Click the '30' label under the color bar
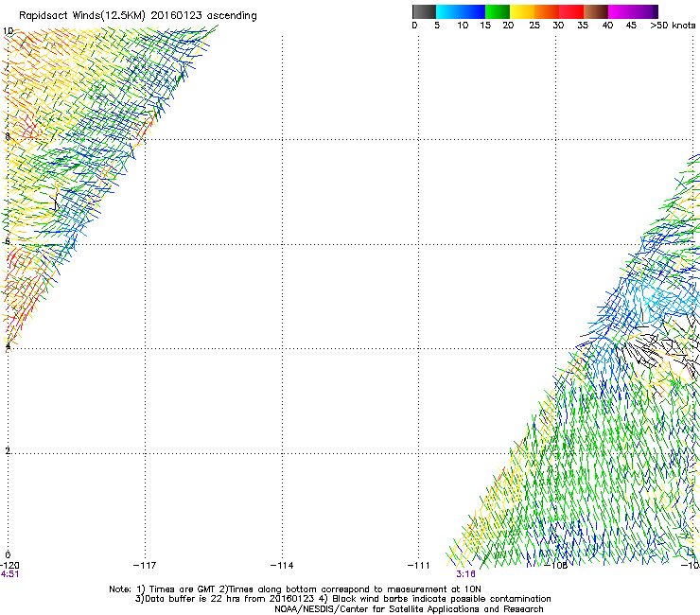The height and width of the screenshot is (615, 700). (558, 26)
